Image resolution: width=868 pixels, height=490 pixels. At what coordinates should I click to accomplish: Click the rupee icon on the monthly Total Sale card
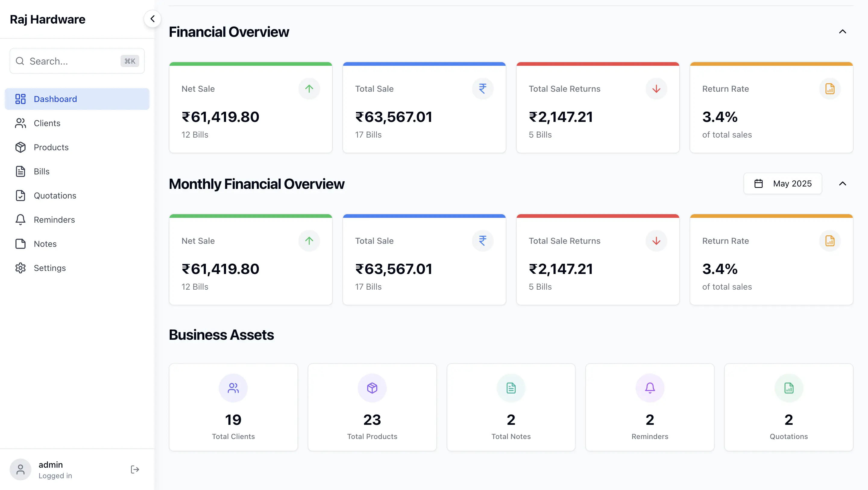(483, 241)
